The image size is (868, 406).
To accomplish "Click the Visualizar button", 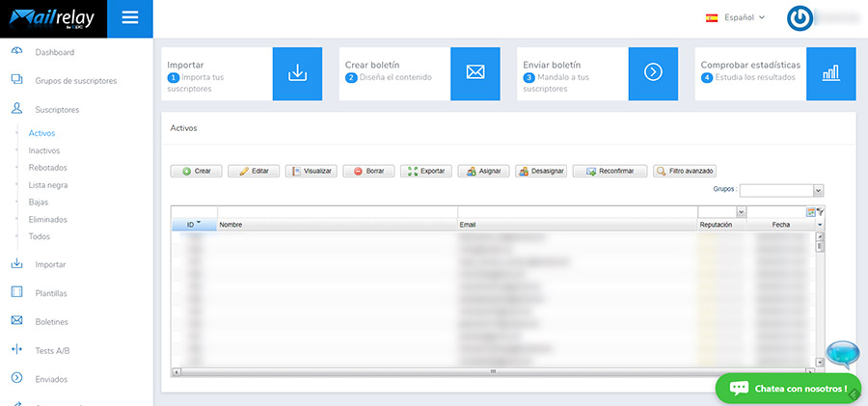I will pos(312,171).
